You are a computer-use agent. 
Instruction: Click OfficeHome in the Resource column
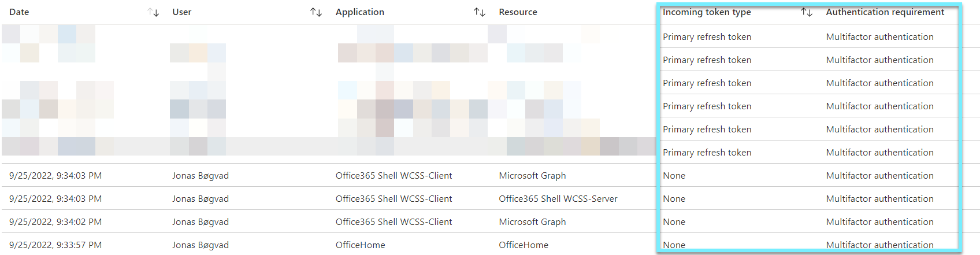pyautogui.click(x=524, y=245)
